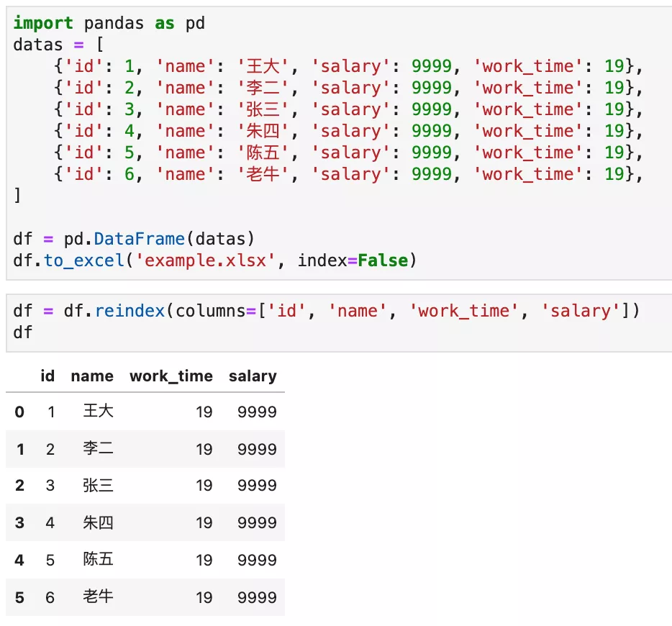Click the '朱四' cell in output table
672x626 pixels.
tap(98, 522)
